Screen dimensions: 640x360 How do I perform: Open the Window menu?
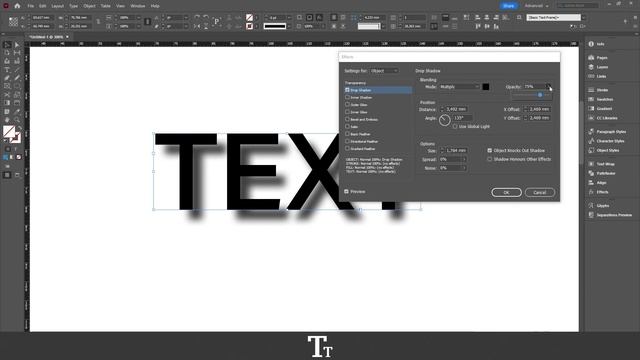[x=138, y=6]
